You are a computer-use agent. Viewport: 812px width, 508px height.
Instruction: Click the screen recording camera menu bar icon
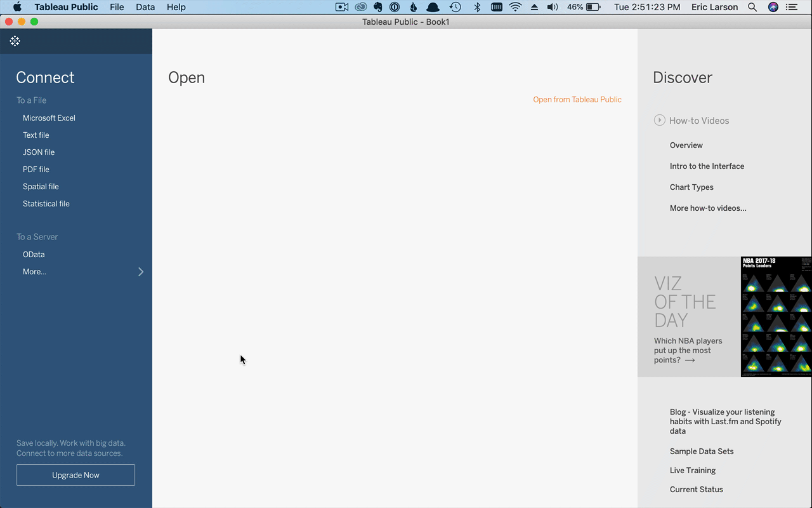coord(342,7)
